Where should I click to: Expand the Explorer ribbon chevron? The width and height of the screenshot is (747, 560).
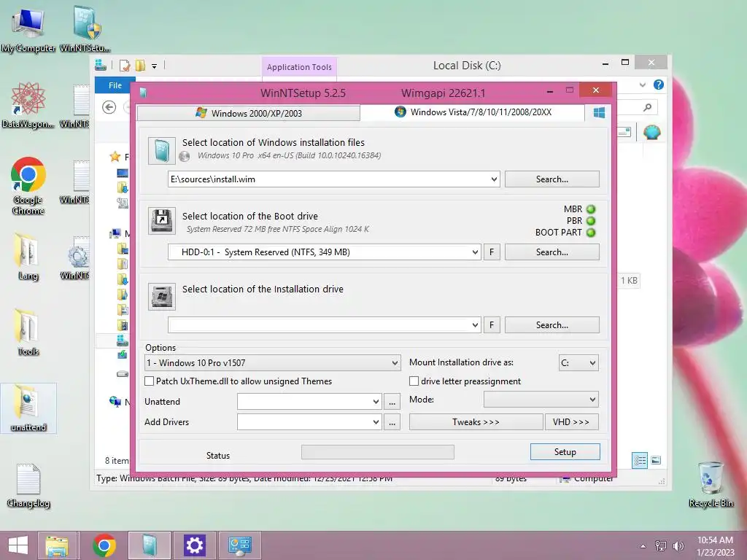[x=642, y=85]
